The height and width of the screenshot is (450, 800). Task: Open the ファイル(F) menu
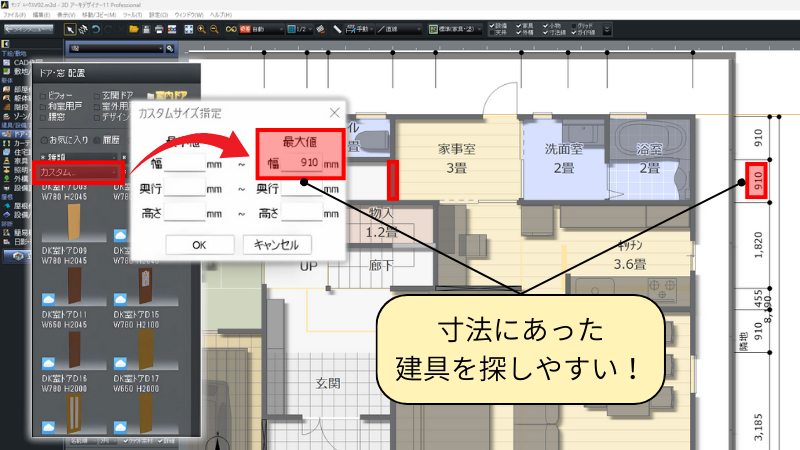click(x=15, y=15)
